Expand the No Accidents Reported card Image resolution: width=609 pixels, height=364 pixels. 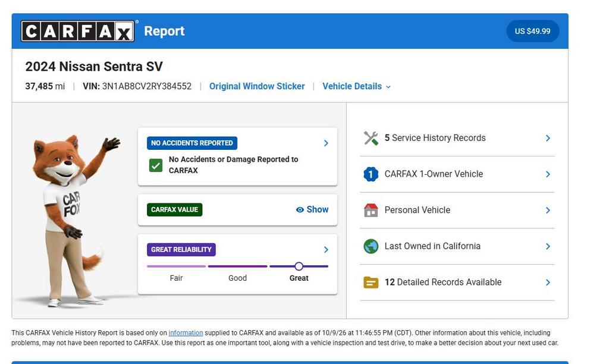pos(326,143)
